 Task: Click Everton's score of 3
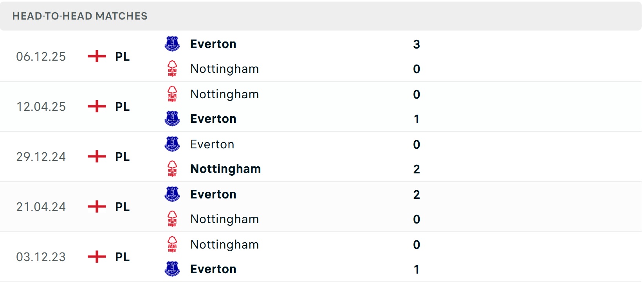tap(417, 44)
